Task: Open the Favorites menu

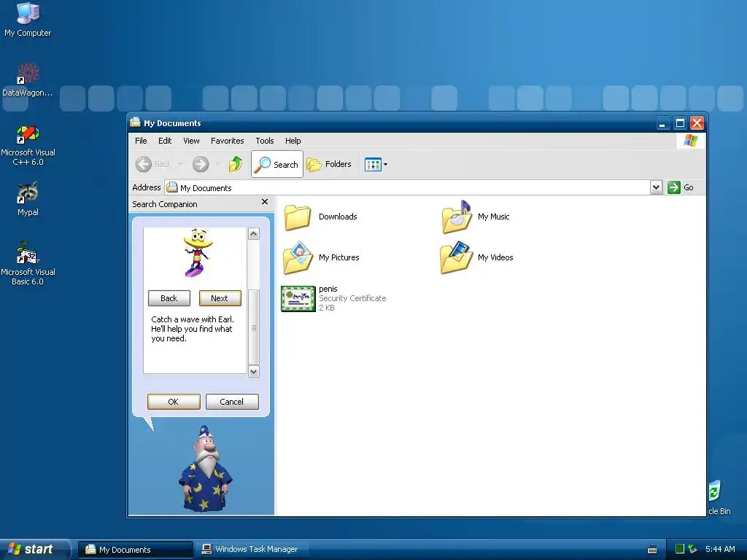Action: tap(228, 141)
